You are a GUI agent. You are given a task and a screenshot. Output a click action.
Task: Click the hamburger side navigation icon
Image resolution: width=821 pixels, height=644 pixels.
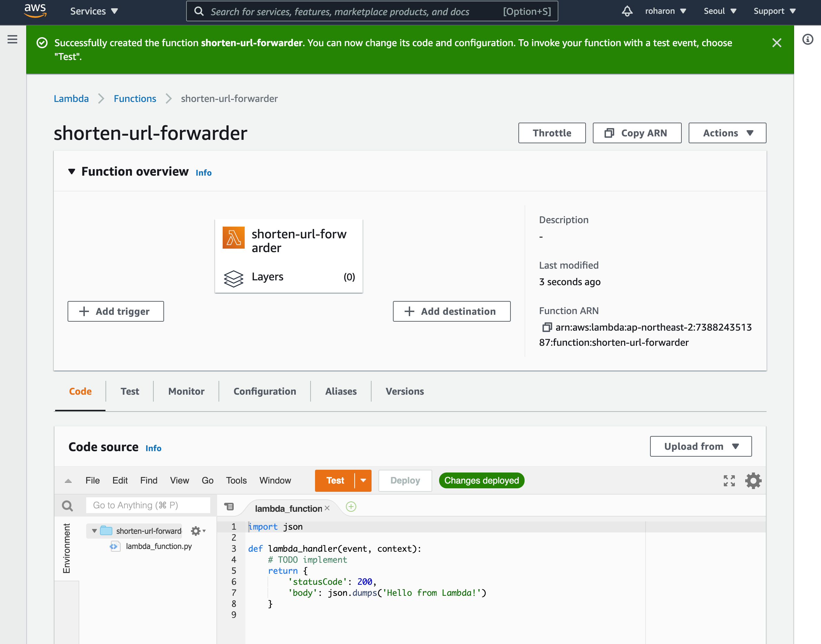click(x=12, y=39)
